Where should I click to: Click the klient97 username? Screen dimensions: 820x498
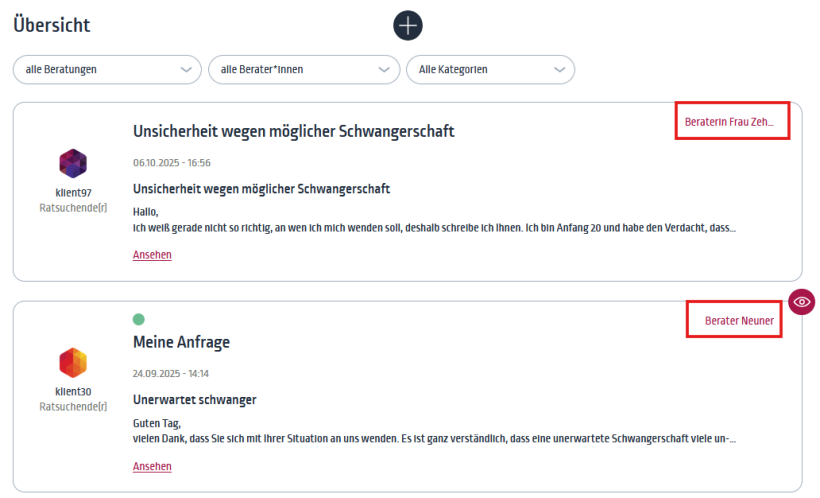73,193
